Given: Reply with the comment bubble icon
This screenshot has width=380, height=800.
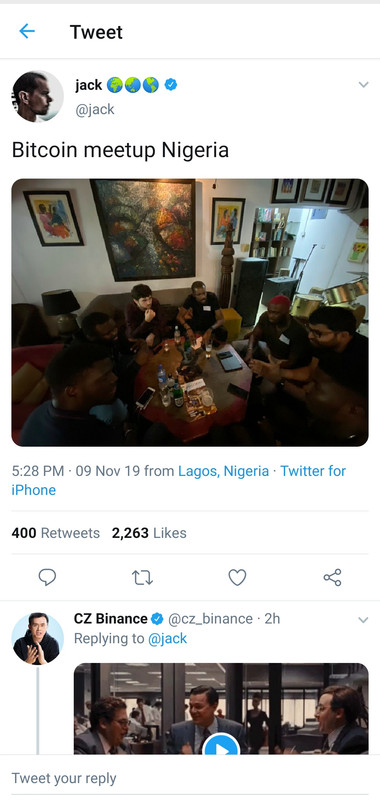Looking at the screenshot, I should (x=47, y=577).
